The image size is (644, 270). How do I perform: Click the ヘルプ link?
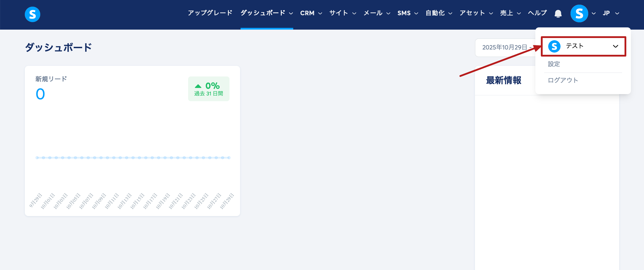(x=537, y=13)
